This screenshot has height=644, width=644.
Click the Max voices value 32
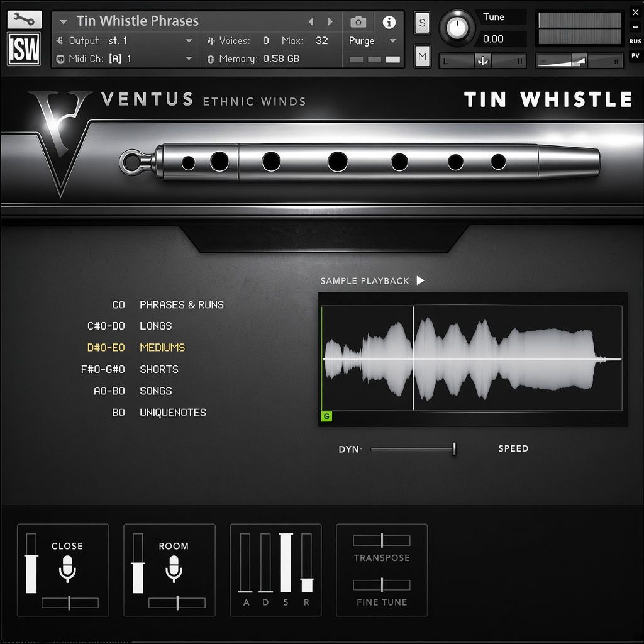[321, 41]
